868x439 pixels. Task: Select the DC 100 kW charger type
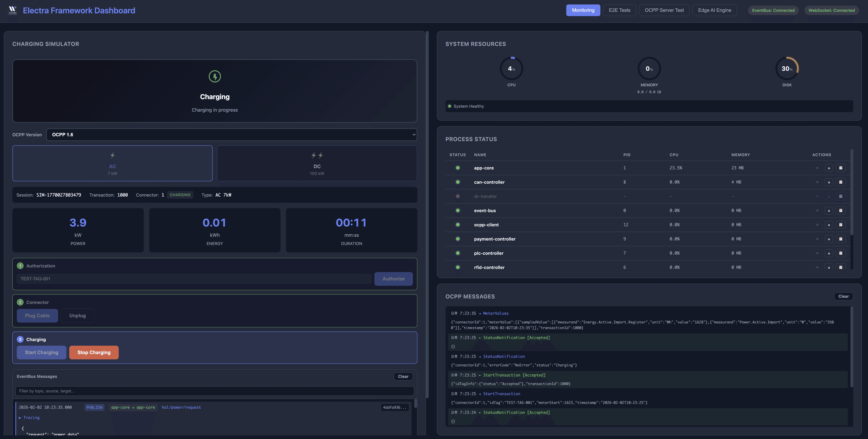[317, 163]
